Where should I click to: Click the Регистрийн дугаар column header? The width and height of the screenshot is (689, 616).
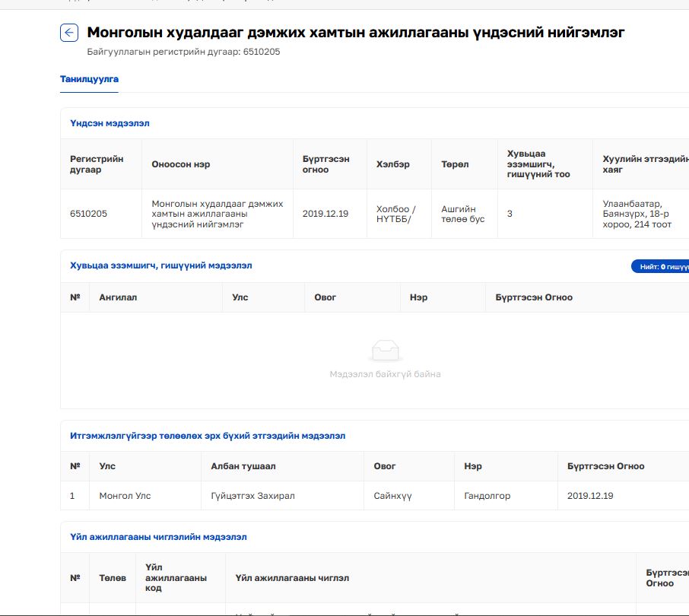click(97, 164)
